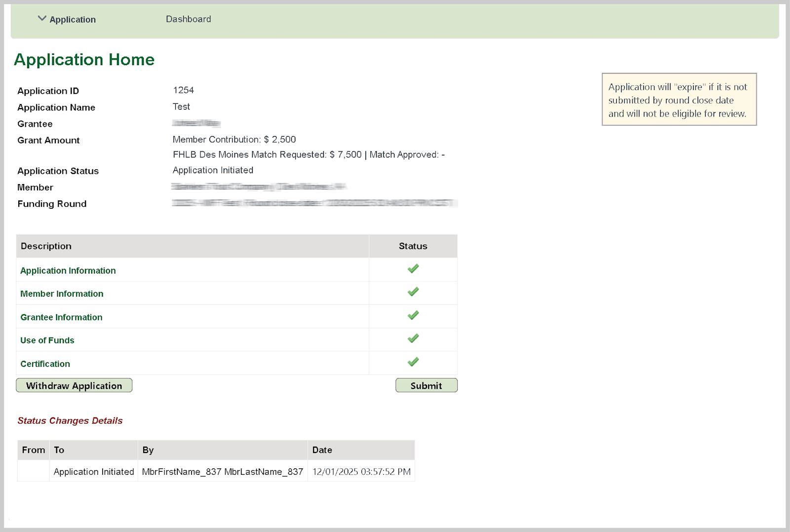This screenshot has width=790, height=532.
Task: Click the Grantee Information status checkmark
Action: [x=413, y=315]
